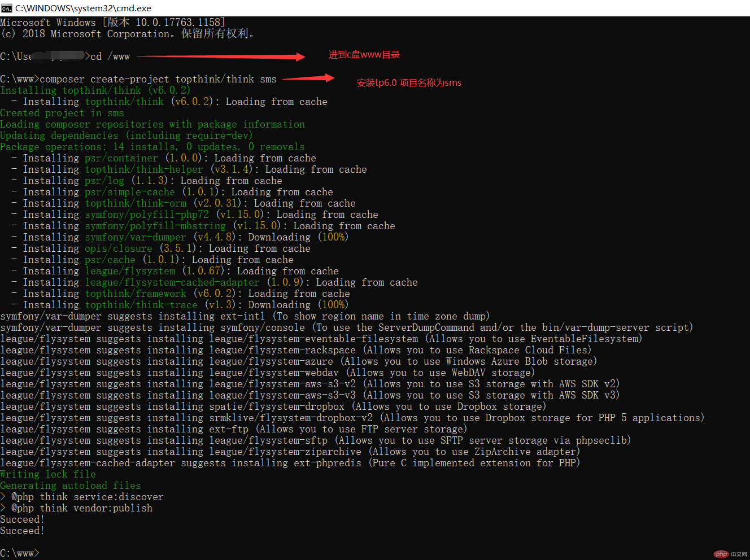Click the Generating autoload files line
The image size is (750, 560).
tap(71, 485)
